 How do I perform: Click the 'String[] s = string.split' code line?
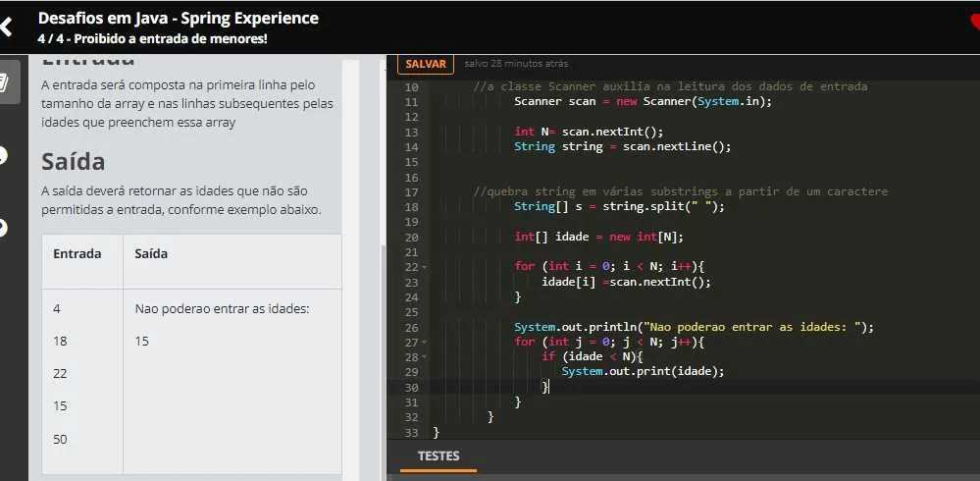619,207
